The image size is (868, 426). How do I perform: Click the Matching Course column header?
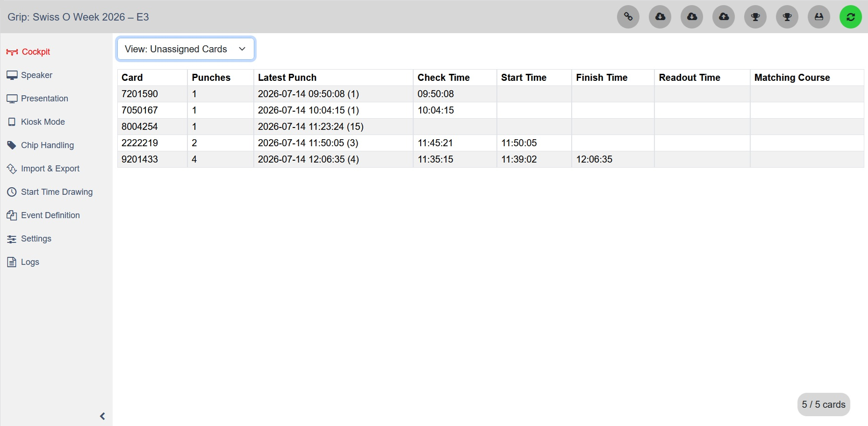coord(807,78)
